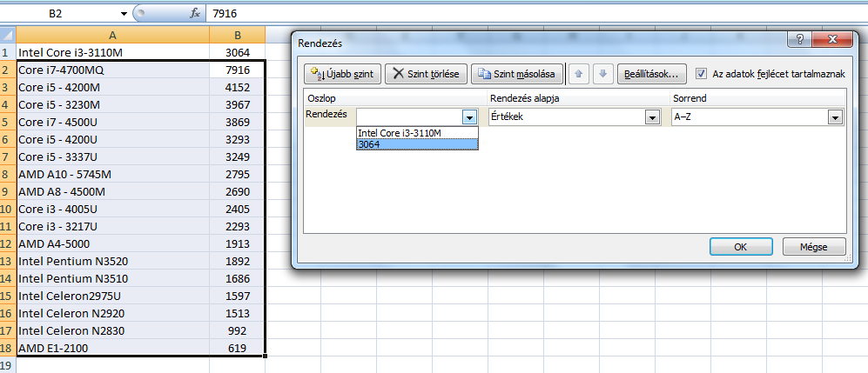The image size is (868, 373).
Task: Click cell with Core i5 - 3337U
Action: 113,157
